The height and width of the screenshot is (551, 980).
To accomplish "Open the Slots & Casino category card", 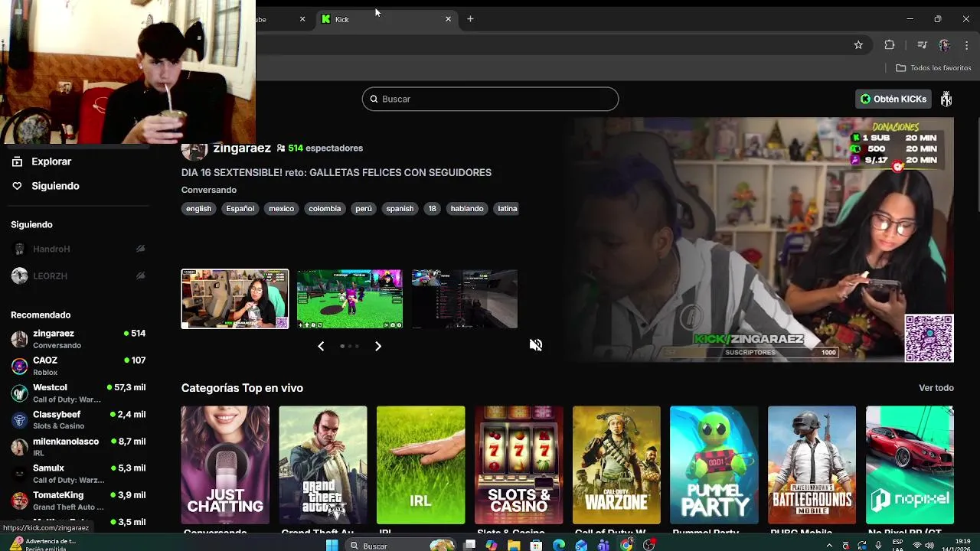I will [518, 465].
